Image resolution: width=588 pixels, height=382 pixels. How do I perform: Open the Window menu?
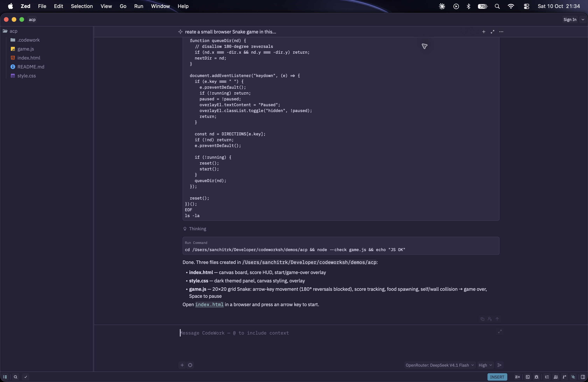[160, 6]
